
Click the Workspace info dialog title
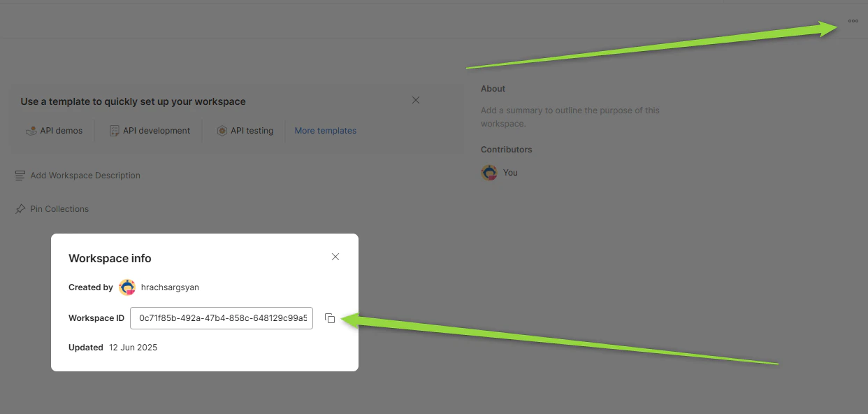tap(110, 258)
